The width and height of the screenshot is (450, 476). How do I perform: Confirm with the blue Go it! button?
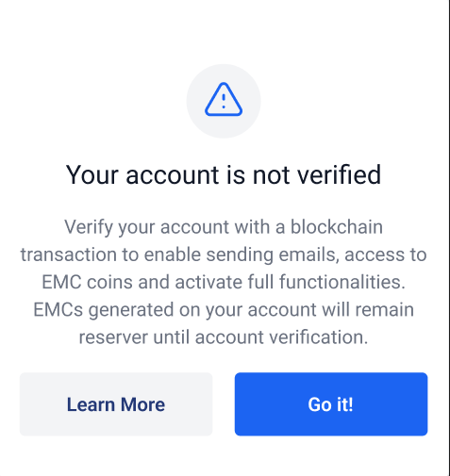pyautogui.click(x=331, y=404)
